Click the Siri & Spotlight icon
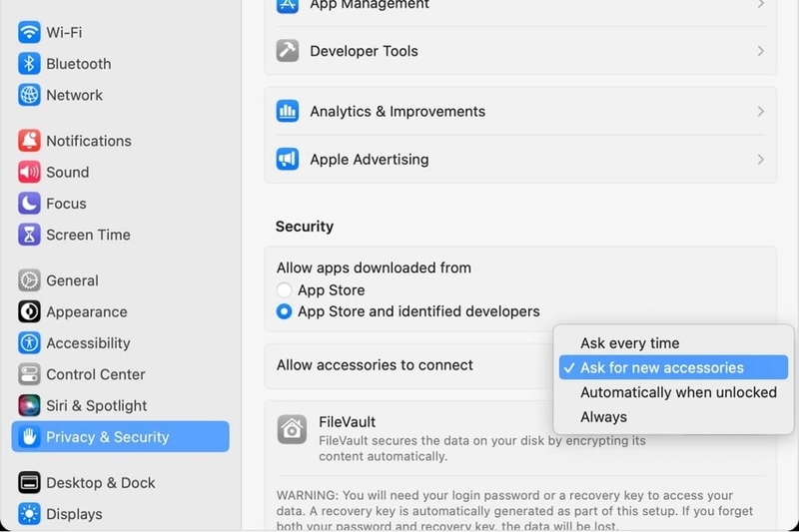 (x=29, y=405)
